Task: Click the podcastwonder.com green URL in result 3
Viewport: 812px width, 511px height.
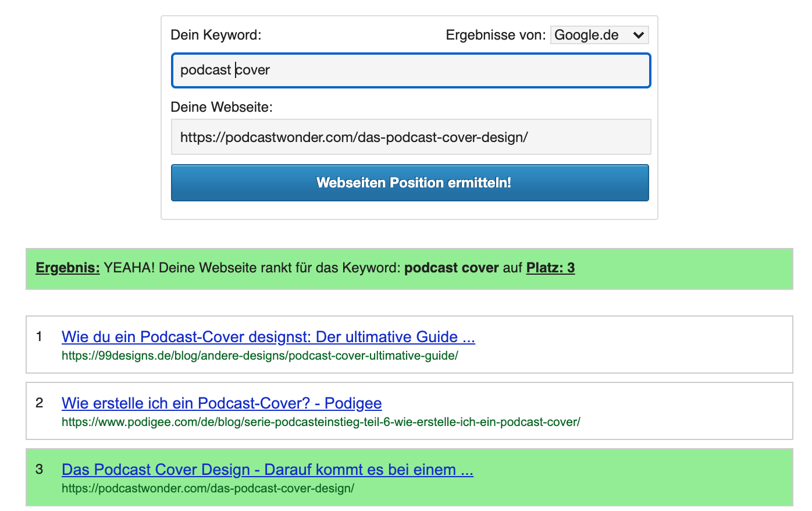Action: (208, 488)
